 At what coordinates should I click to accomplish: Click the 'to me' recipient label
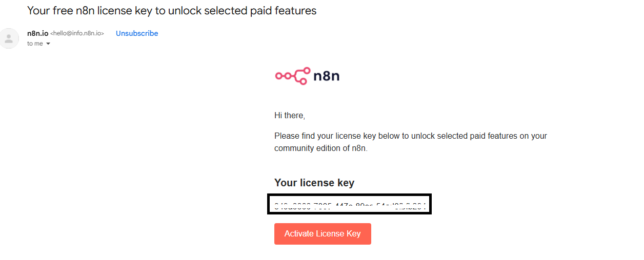pyautogui.click(x=35, y=44)
